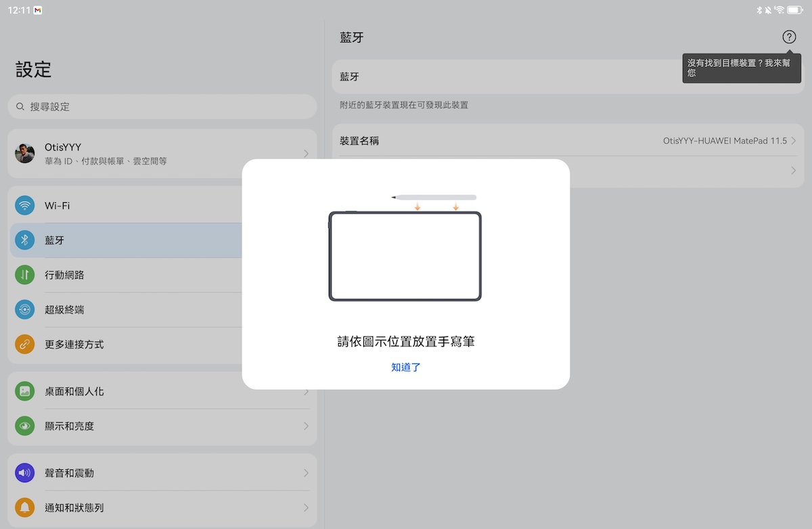Tap the Wi-Fi icon in settings list

click(x=25, y=206)
